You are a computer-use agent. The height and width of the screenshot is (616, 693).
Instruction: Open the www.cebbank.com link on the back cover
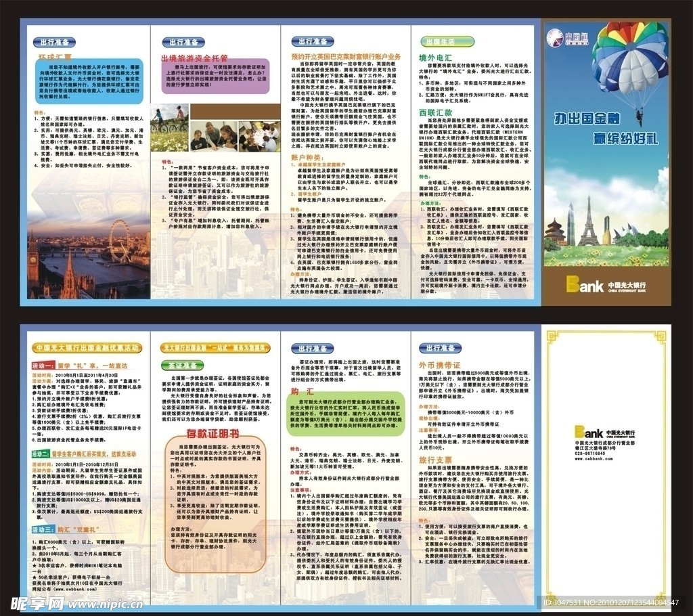[x=594, y=459]
